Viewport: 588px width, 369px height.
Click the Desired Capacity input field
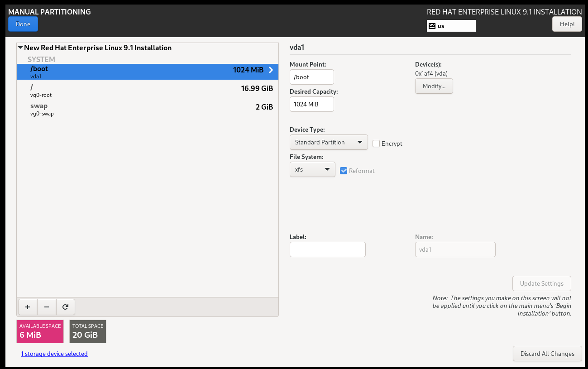[x=312, y=104]
